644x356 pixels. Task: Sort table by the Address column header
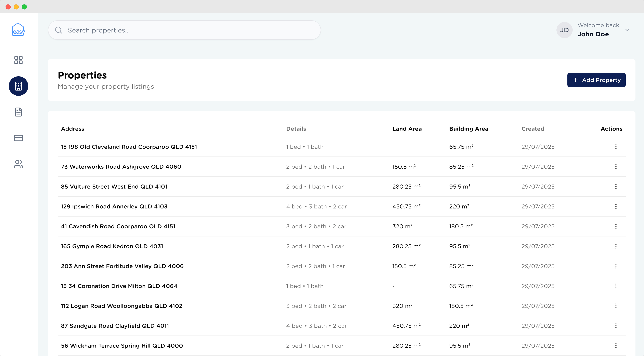pyautogui.click(x=72, y=129)
